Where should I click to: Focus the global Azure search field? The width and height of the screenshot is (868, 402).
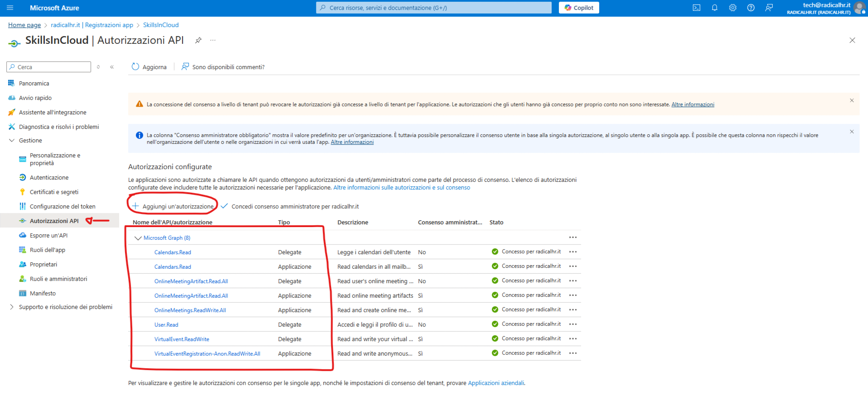coord(434,8)
